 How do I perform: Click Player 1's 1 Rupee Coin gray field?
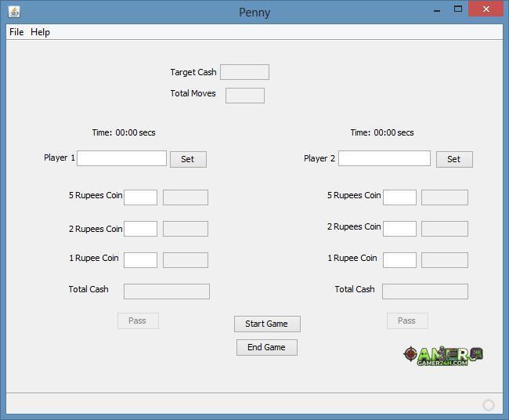186,260
